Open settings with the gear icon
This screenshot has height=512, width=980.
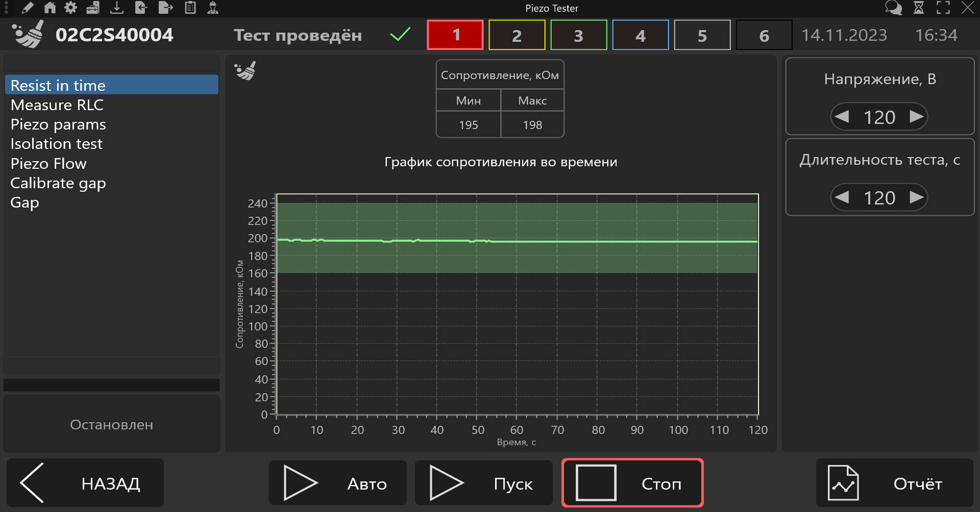[71, 8]
